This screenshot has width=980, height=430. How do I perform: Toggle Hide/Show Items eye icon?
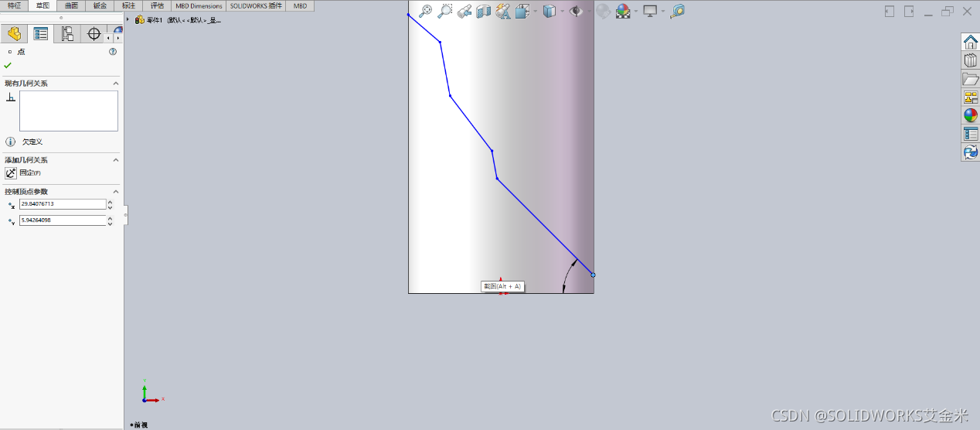pyautogui.click(x=576, y=11)
